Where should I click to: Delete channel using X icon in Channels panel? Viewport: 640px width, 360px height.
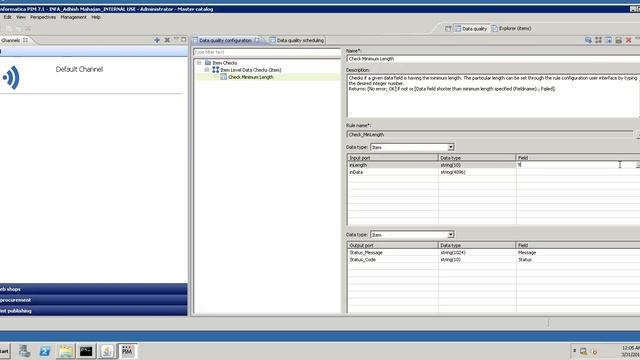tap(167, 40)
